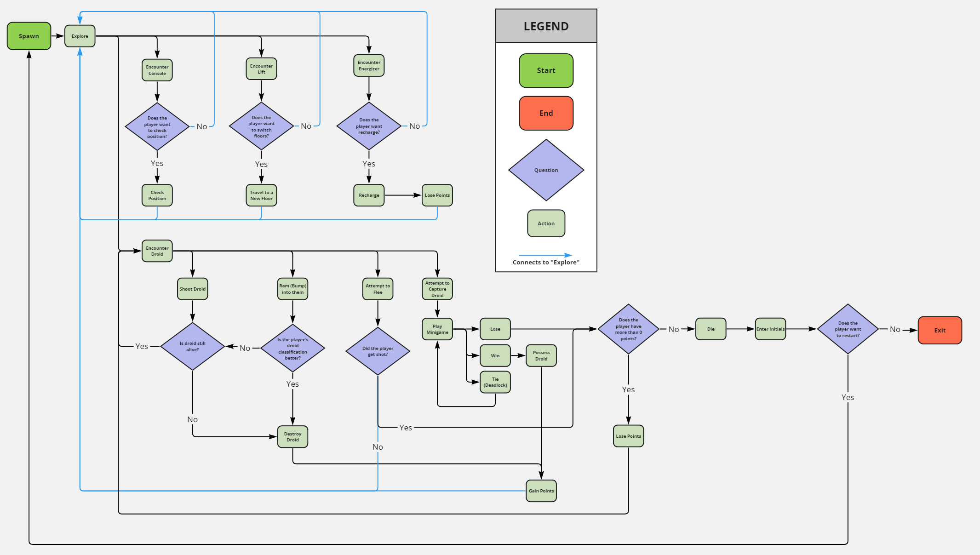Select the legend's purple Question diamond
The width and height of the screenshot is (980, 555).
(x=546, y=170)
